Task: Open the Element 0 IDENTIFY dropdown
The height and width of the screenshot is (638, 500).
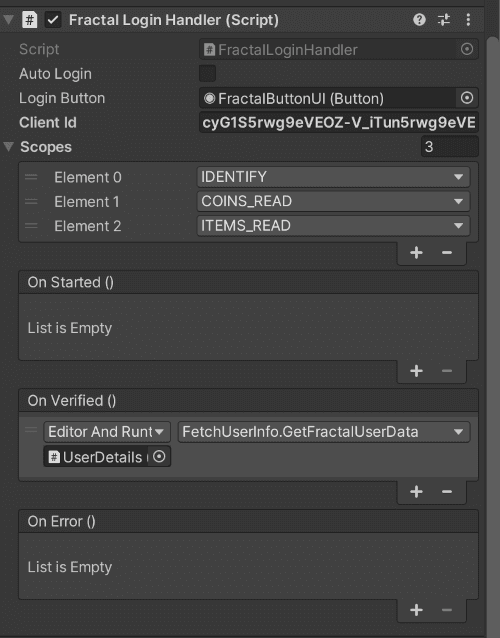Action: click(x=334, y=177)
